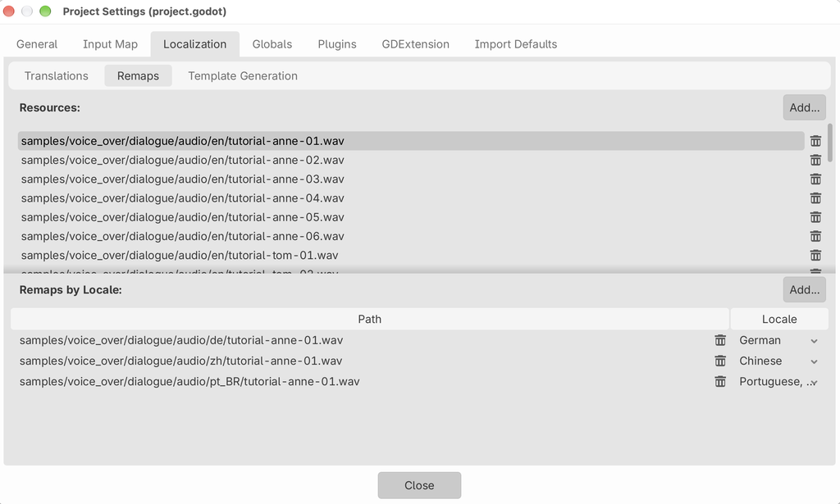Select en/tutorial-tom-01.wav resource row
This screenshot has height=504, width=840.
[x=411, y=255]
